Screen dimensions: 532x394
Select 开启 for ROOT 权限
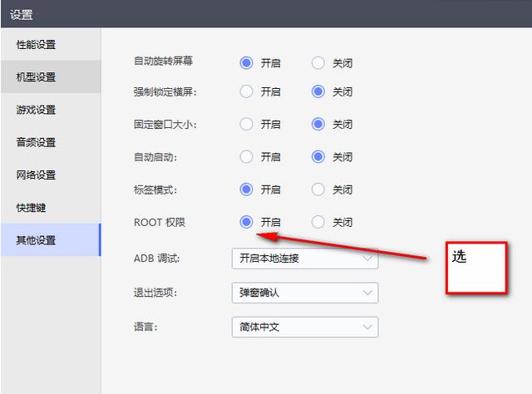coord(246,222)
